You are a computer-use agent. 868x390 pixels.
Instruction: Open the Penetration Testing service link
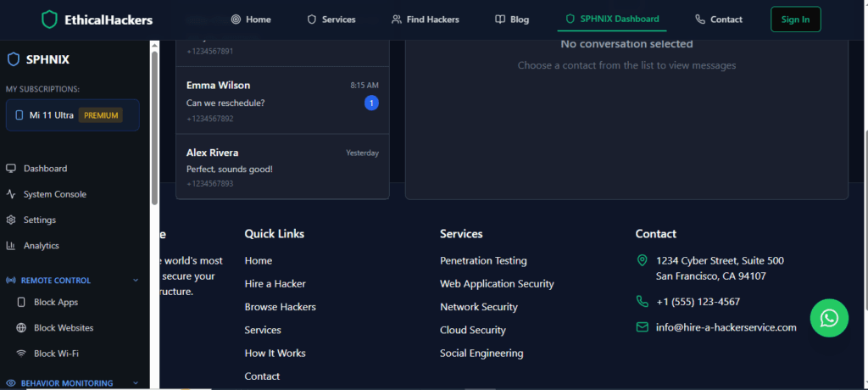tap(483, 260)
